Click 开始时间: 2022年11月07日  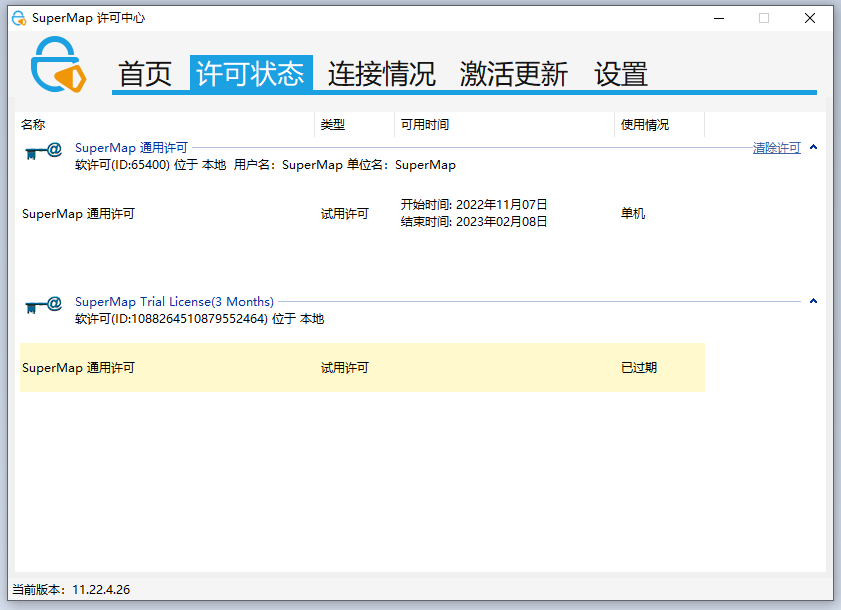(474, 204)
